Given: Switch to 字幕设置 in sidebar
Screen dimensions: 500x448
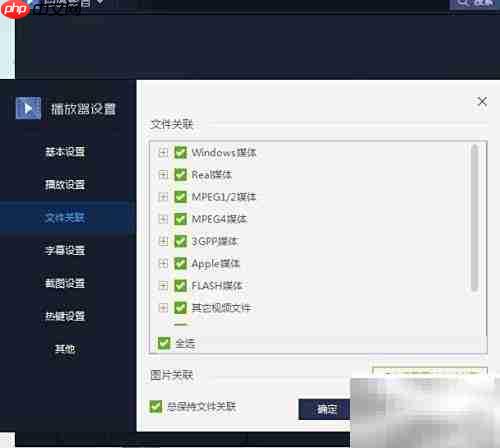Looking at the screenshot, I should click(65, 250).
